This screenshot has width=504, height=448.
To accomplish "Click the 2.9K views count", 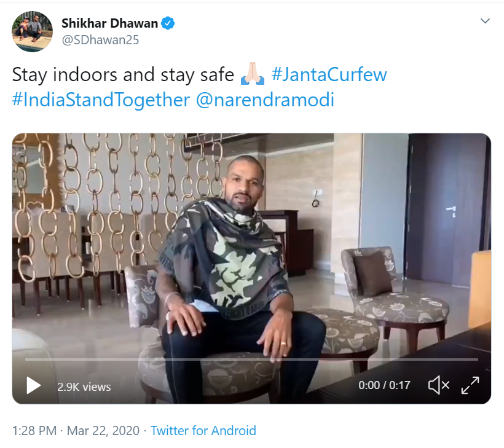I will (84, 387).
